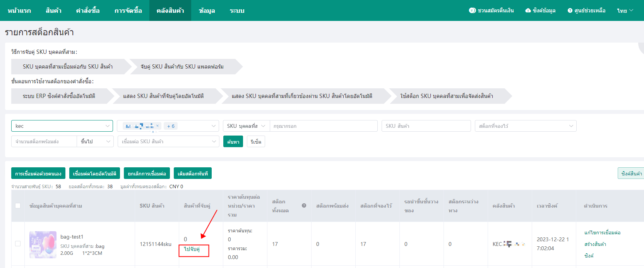Screen dimensions: 644x268
Task: Focus the SKU สินค้า input field
Action: tap(426, 126)
